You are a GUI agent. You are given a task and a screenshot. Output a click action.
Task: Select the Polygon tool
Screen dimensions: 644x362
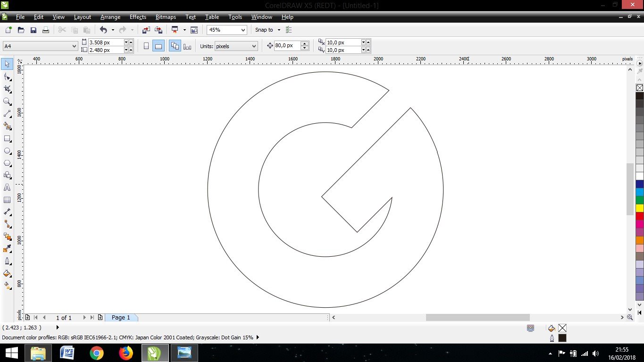(7, 163)
